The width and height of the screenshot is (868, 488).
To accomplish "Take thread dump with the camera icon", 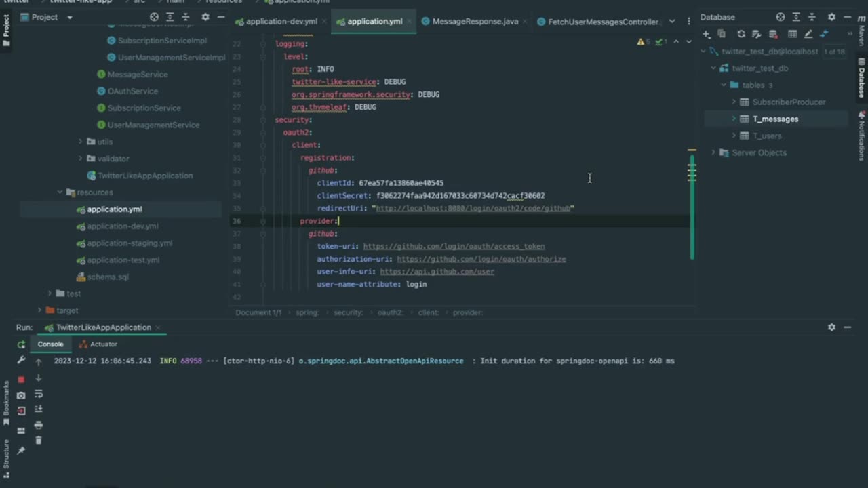I will 21,395.
